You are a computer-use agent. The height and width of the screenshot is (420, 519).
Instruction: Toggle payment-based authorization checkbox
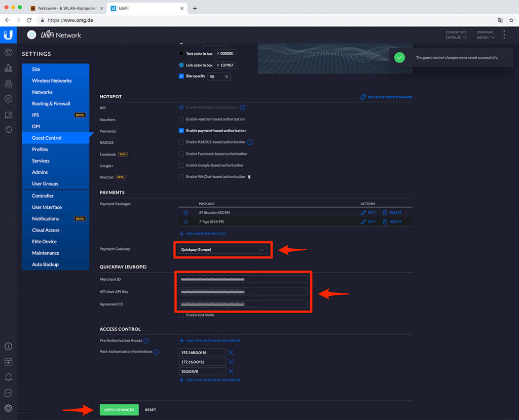coord(181,130)
